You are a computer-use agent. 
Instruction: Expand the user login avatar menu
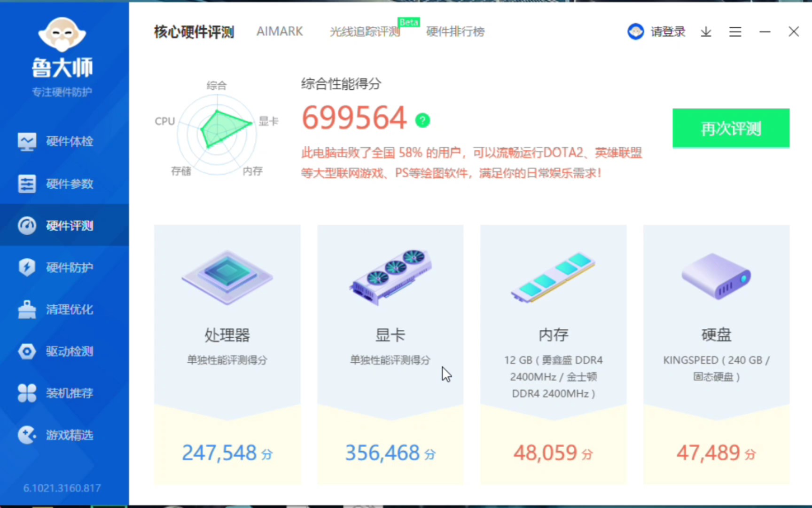tap(635, 32)
